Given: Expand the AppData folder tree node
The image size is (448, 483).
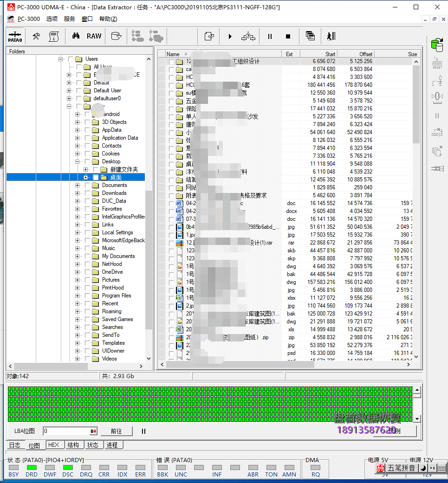Looking at the screenshot, I should 78,130.
